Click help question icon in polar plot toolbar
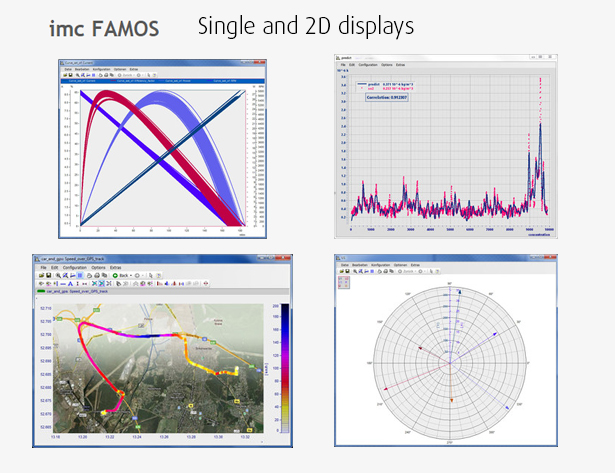Screen dimensions: 615x473 [437, 271]
